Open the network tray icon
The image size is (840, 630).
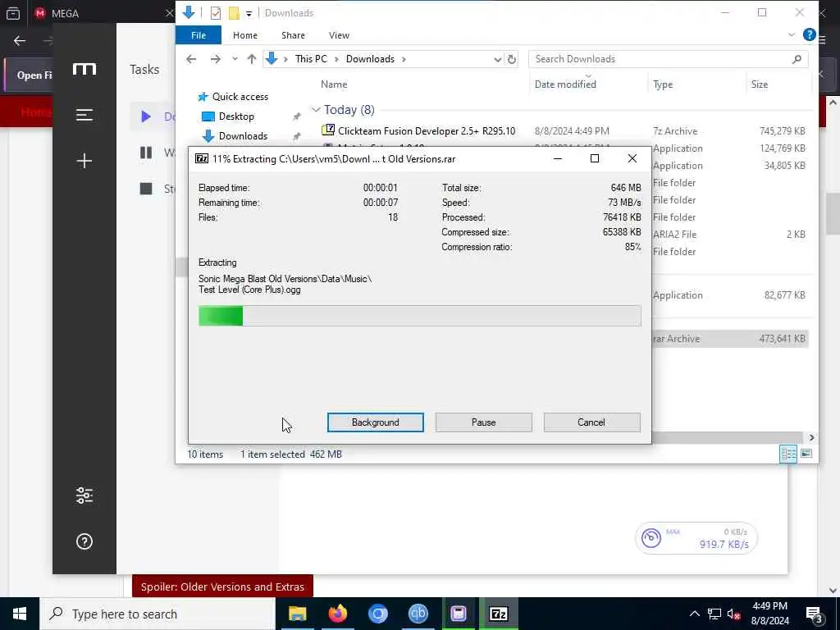coord(714,614)
